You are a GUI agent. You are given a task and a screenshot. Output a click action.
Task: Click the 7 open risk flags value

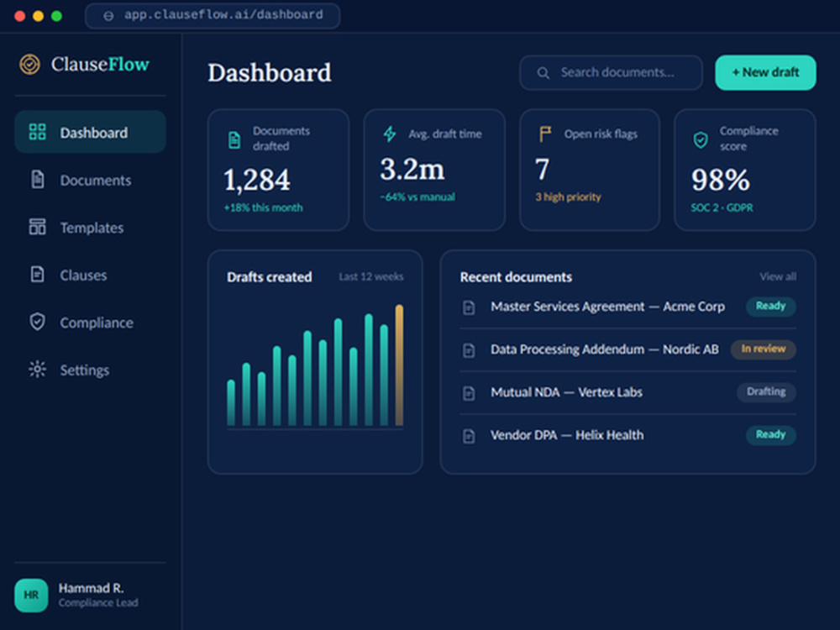542,170
